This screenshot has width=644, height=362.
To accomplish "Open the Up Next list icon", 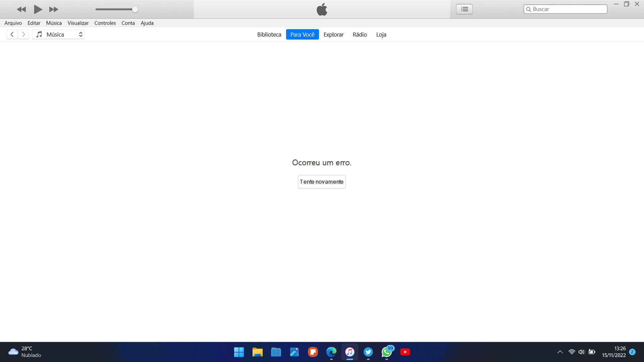I will point(464,9).
